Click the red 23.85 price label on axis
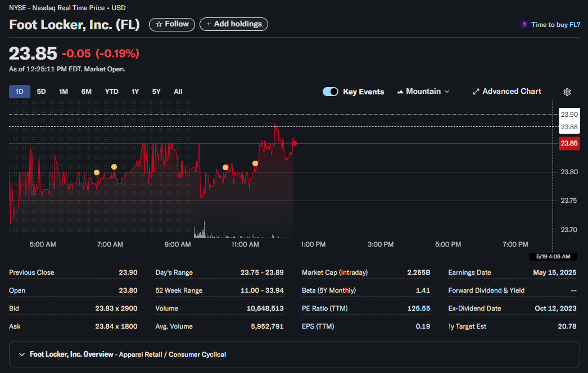This screenshot has height=373, width=588. coord(569,143)
